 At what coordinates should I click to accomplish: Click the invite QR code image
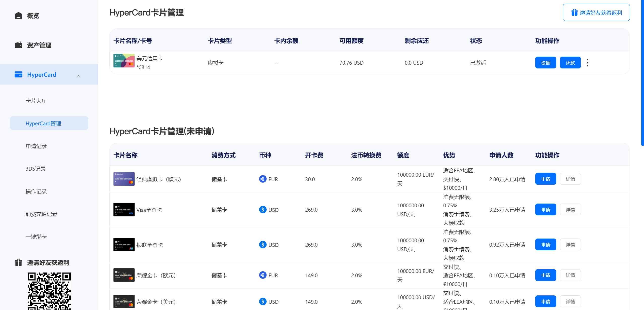click(x=49, y=291)
